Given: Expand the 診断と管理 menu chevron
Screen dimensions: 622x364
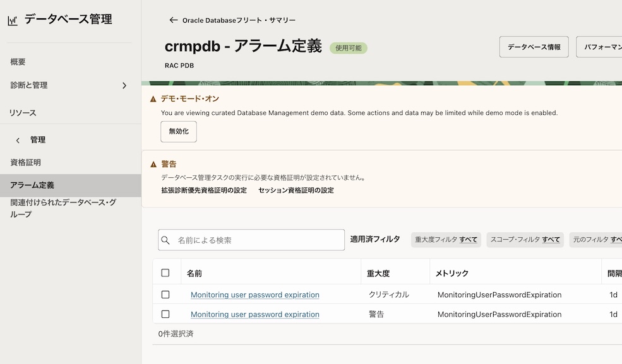Looking at the screenshot, I should pos(124,86).
